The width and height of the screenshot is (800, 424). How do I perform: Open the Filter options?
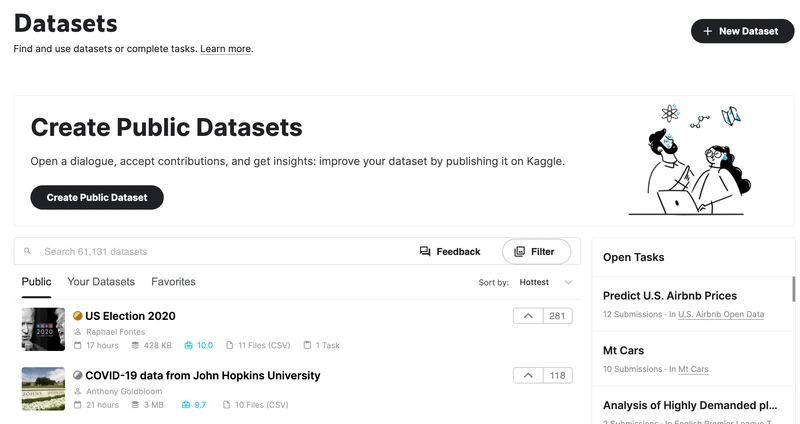(x=536, y=252)
